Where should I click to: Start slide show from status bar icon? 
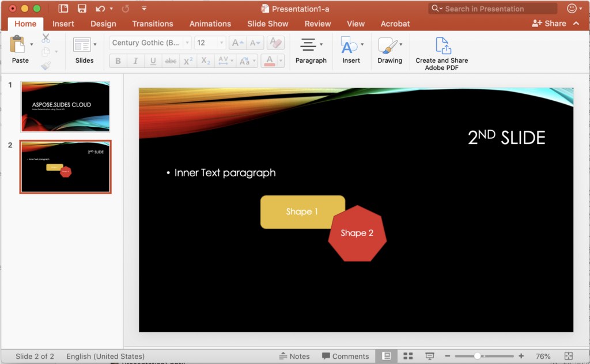tap(429, 356)
